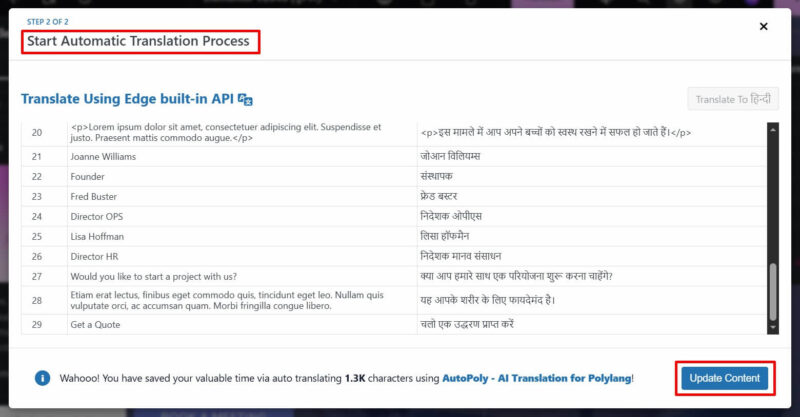Click the scrollbar up arrow in table
This screenshot has height=417, width=800.
pos(772,130)
